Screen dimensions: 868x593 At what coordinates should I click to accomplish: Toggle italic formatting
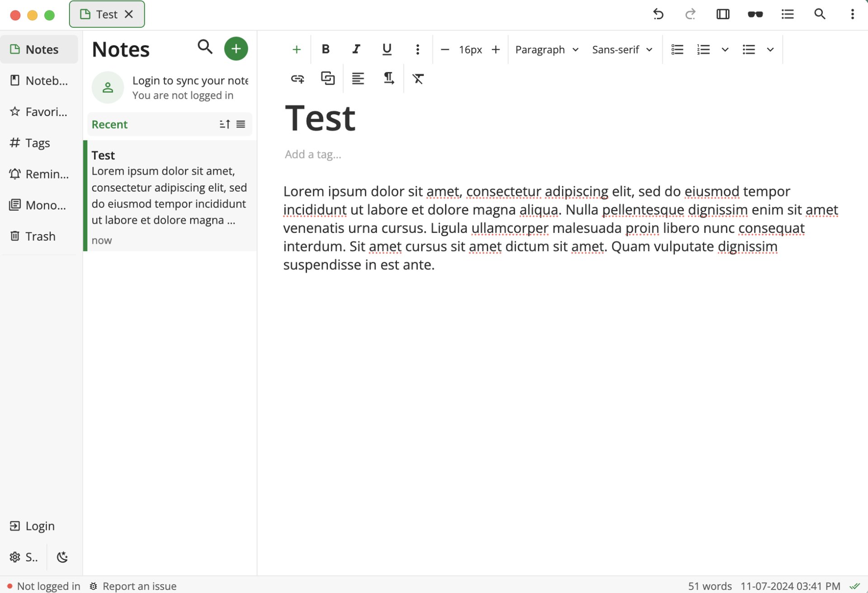(x=356, y=49)
